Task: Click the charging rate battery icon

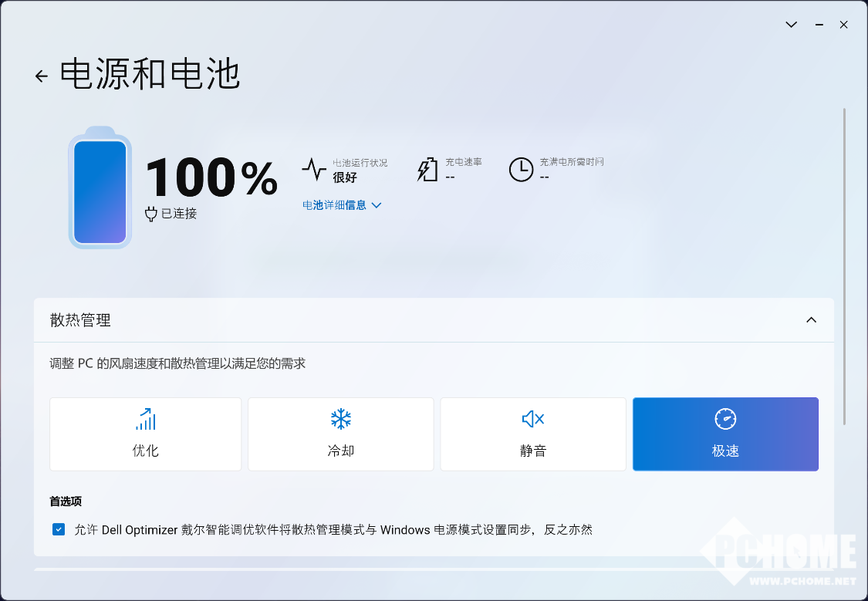Action: coord(427,169)
